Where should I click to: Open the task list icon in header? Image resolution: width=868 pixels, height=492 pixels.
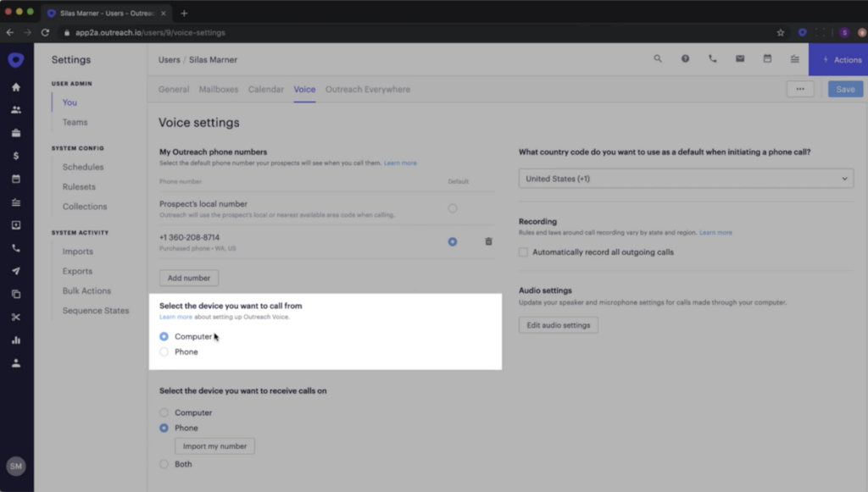coord(795,58)
